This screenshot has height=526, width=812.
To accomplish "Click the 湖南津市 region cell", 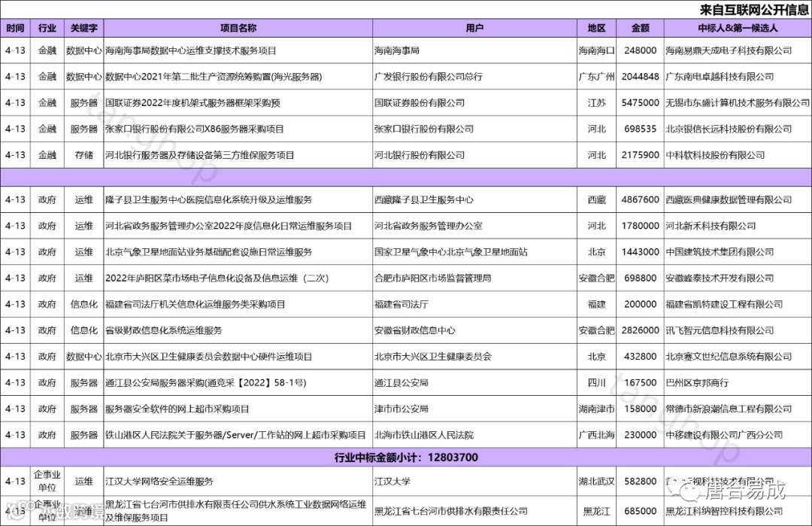I will point(596,409).
